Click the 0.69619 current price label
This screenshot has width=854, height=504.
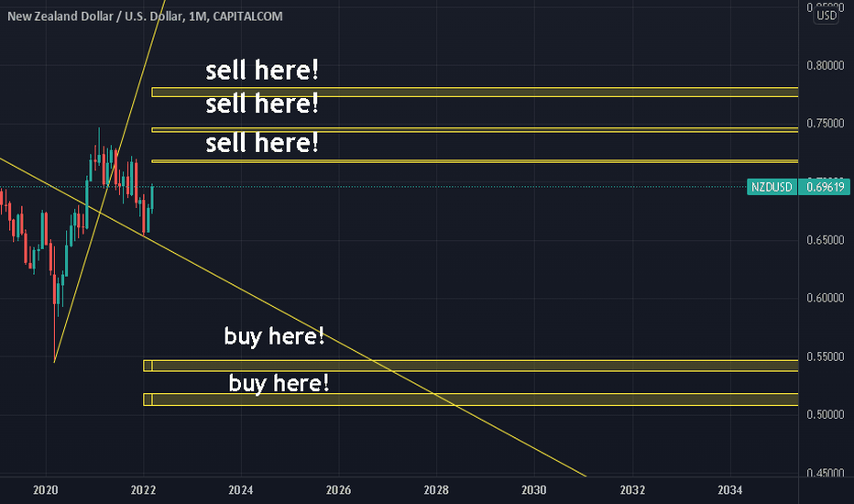click(x=824, y=187)
